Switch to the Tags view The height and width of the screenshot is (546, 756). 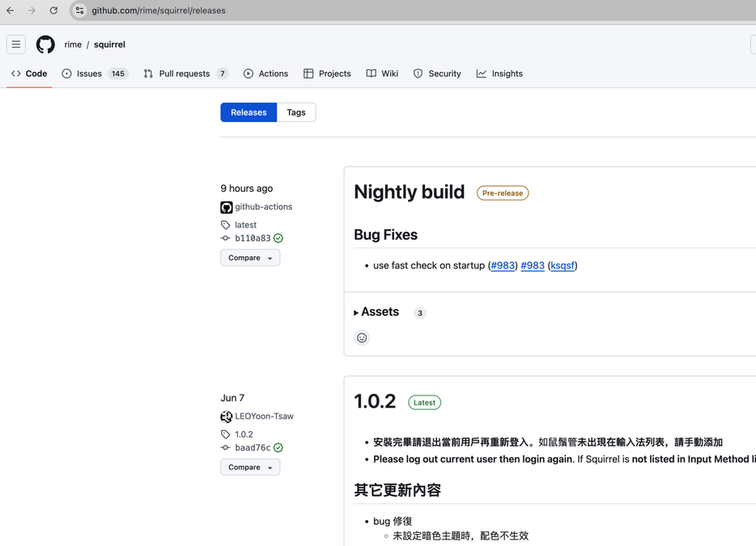[296, 112]
